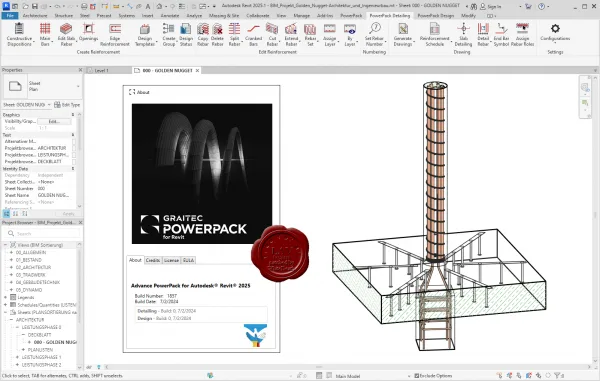Click the Visibility/Graphics Edit... button

click(54, 121)
